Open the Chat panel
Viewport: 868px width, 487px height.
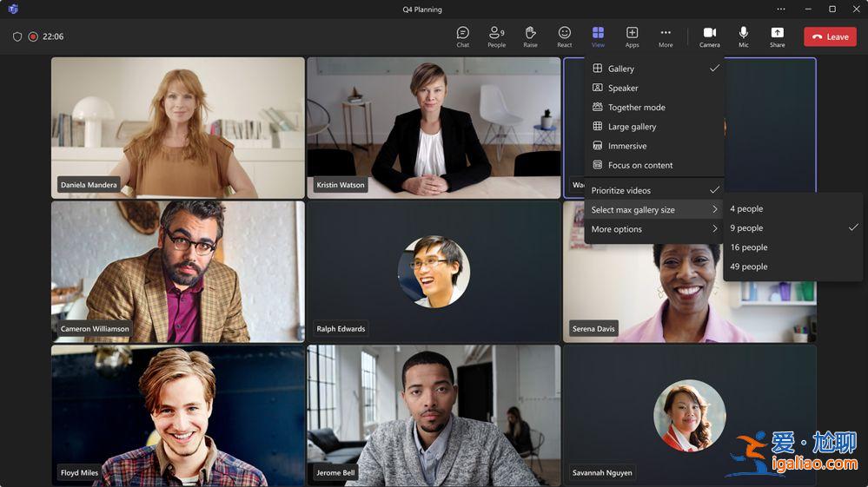(462, 36)
